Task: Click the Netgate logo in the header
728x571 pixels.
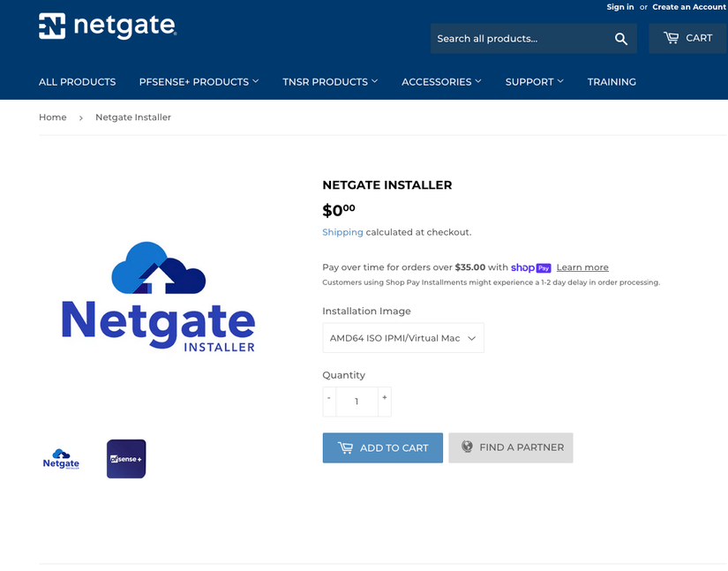Action: 106,26
